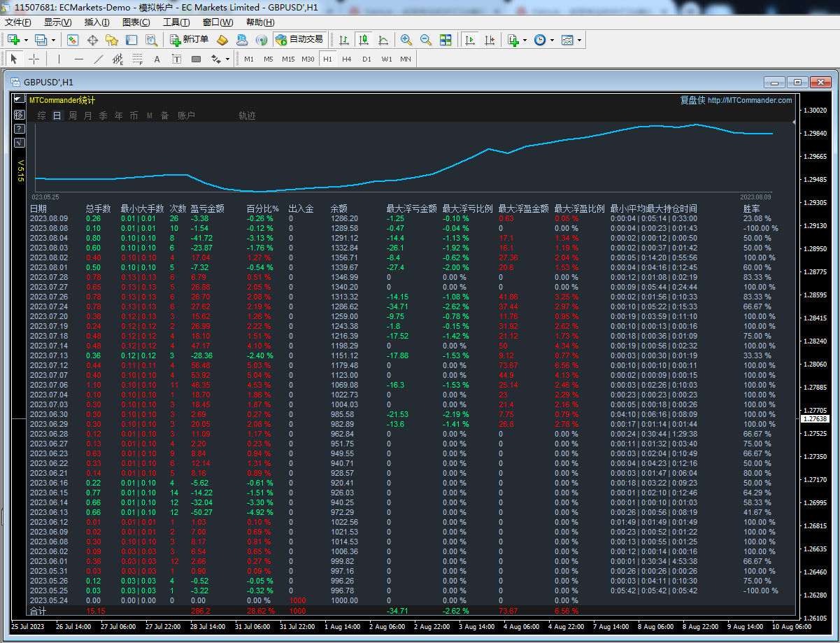This screenshot has height=643, width=840.
Task: Open the periodicity clock dropdown
Action: tap(553, 40)
